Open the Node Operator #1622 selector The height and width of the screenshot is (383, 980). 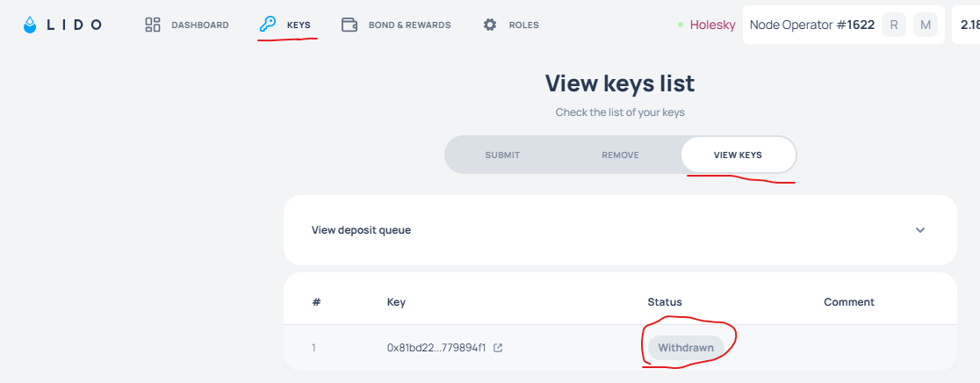tap(811, 25)
